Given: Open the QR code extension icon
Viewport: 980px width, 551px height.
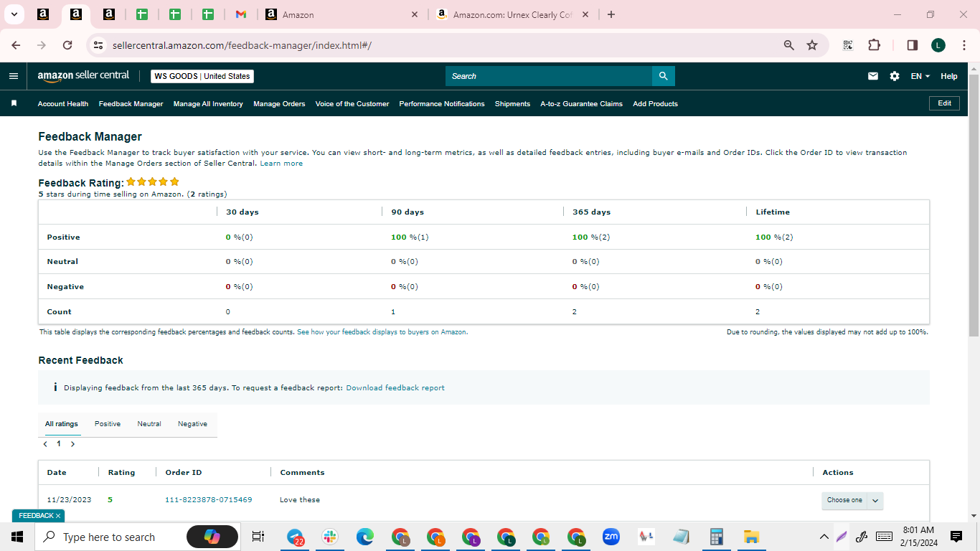Looking at the screenshot, I should click(848, 45).
